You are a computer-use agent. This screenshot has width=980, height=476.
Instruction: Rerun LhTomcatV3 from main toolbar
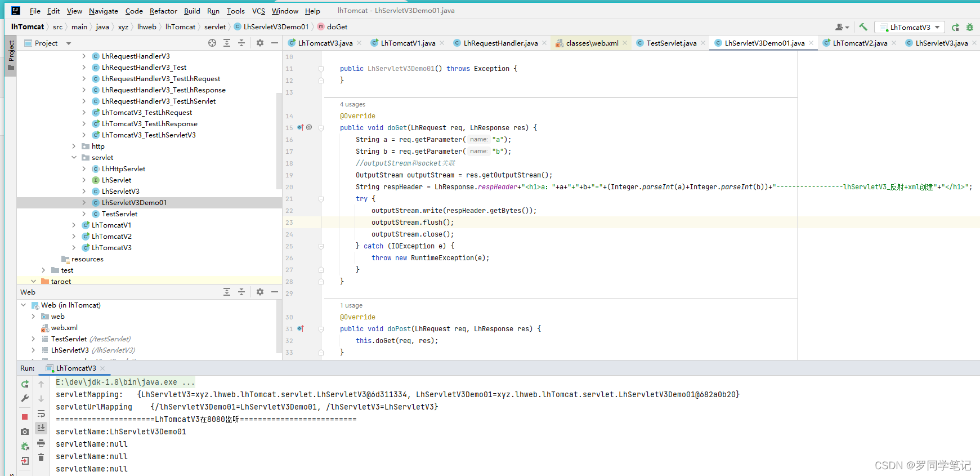pyautogui.click(x=955, y=27)
